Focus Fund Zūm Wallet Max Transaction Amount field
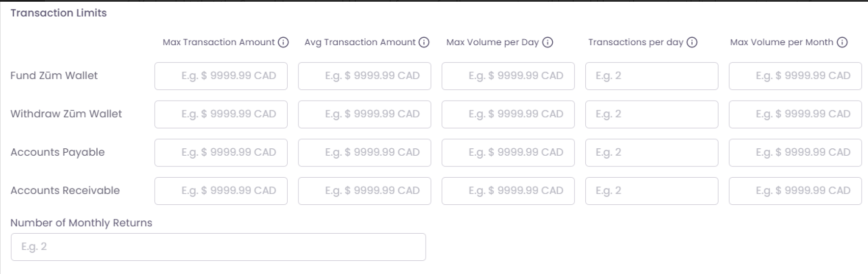The width and height of the screenshot is (868, 274). coord(221,76)
